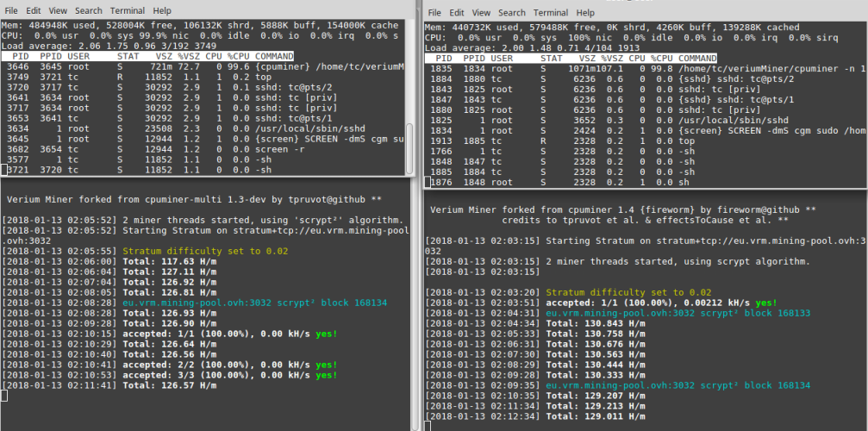This screenshot has width=868, height=431.
Task: Select the /usr/local/sbin/sshd row PID 1825
Action: tap(646, 120)
